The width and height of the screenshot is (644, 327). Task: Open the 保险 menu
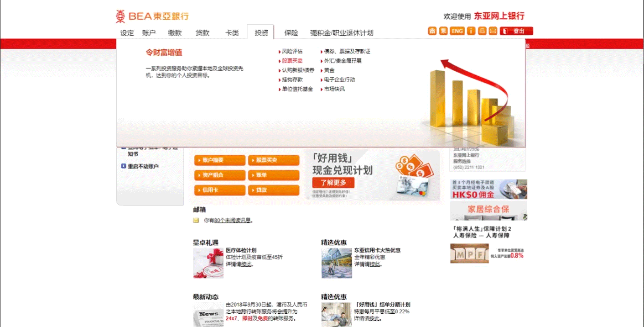point(291,33)
